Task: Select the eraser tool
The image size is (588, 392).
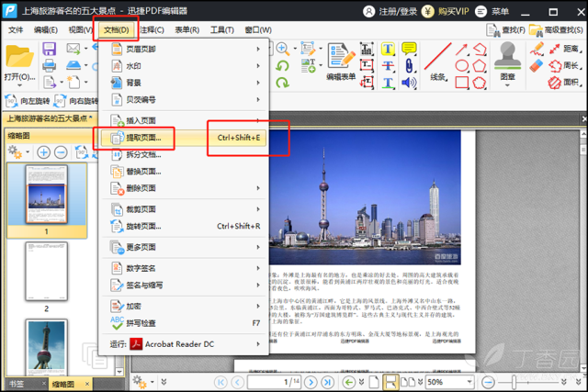Action: pyautogui.click(x=537, y=65)
